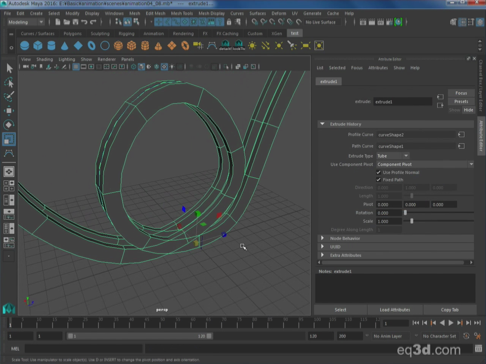Image resolution: width=486 pixels, height=364 pixels.
Task: Open the Extrude Type dropdown
Action: [393, 156]
